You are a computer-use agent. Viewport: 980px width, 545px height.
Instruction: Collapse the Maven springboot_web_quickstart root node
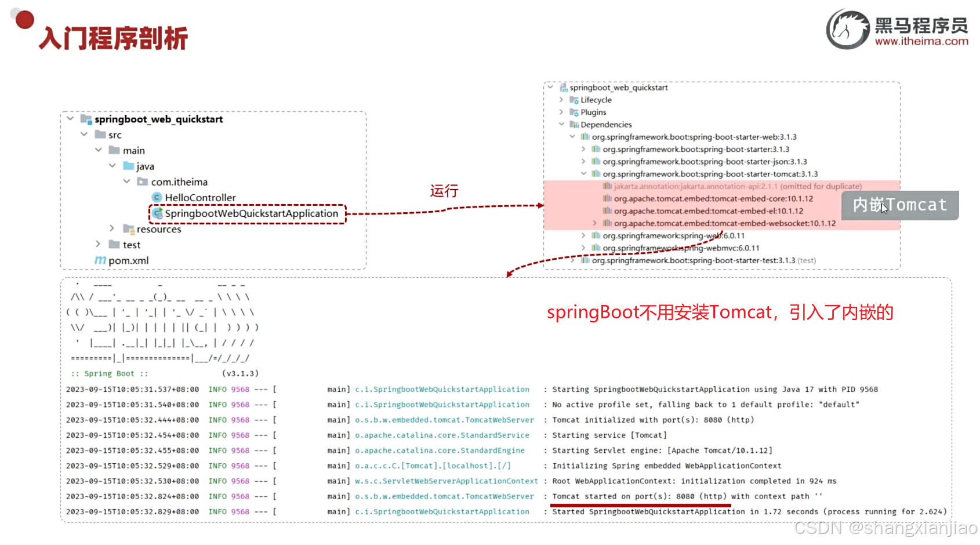[x=550, y=88]
